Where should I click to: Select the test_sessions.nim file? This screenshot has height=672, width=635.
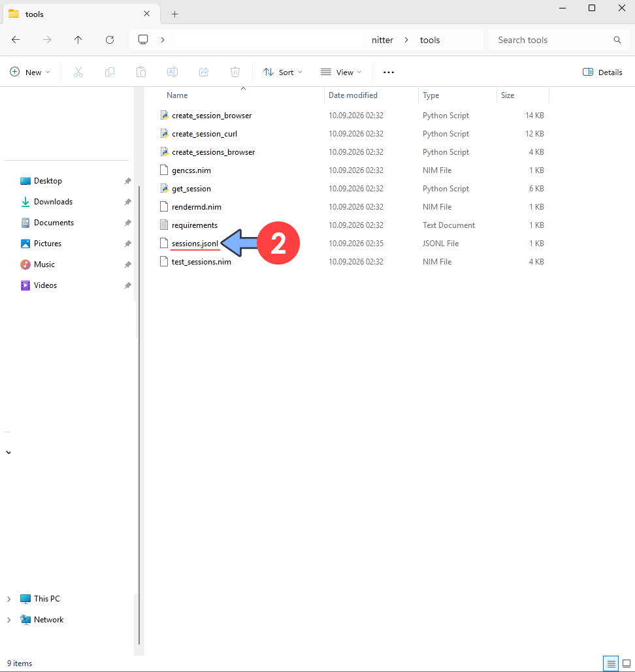pos(201,261)
